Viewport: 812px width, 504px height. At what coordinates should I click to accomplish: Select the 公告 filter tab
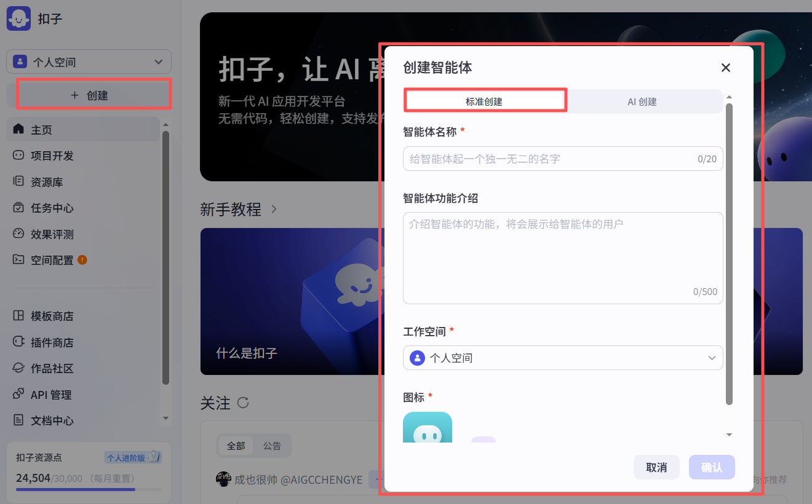click(x=272, y=446)
